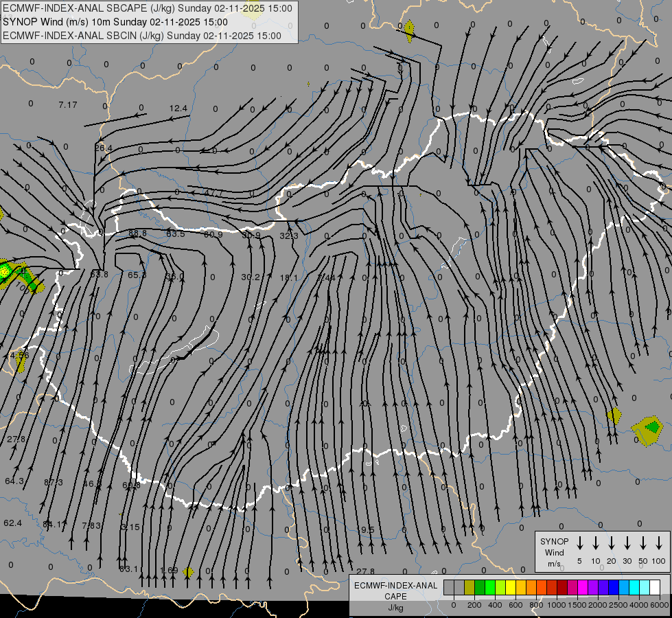Screen dimensions: 672x618
Task: Click the map value 9.5
Action: pyautogui.click(x=368, y=529)
